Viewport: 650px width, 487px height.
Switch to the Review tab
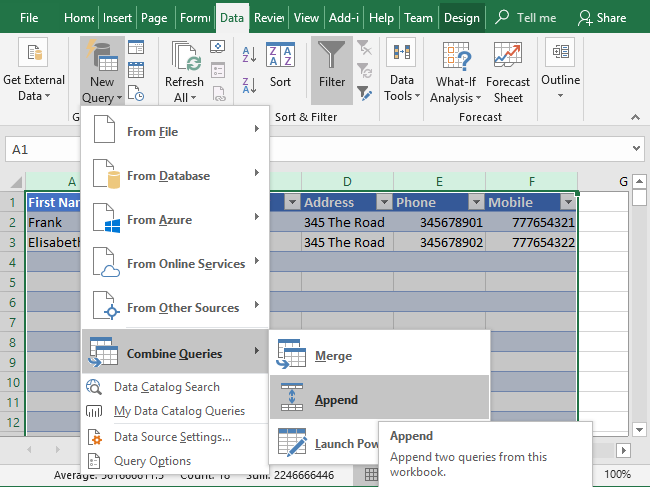click(x=269, y=18)
